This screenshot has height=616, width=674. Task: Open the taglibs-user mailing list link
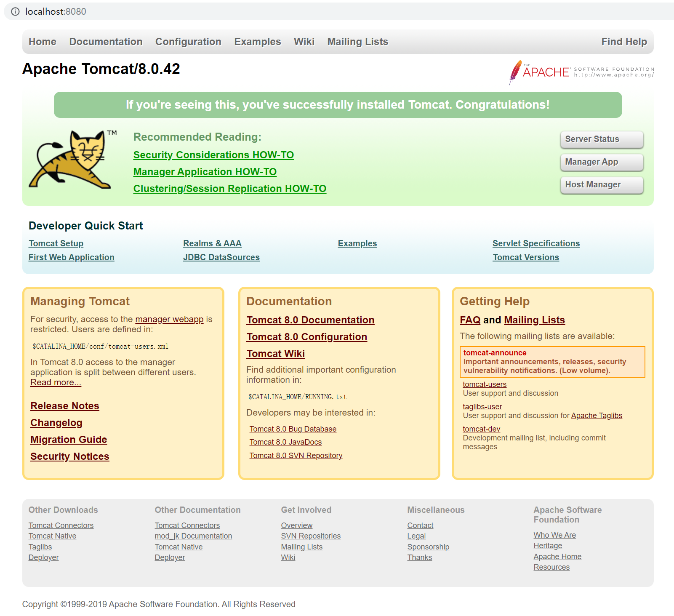click(482, 407)
